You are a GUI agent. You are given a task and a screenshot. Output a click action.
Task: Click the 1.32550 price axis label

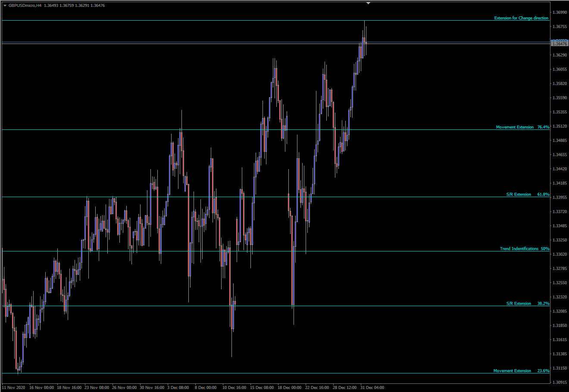(x=559, y=283)
